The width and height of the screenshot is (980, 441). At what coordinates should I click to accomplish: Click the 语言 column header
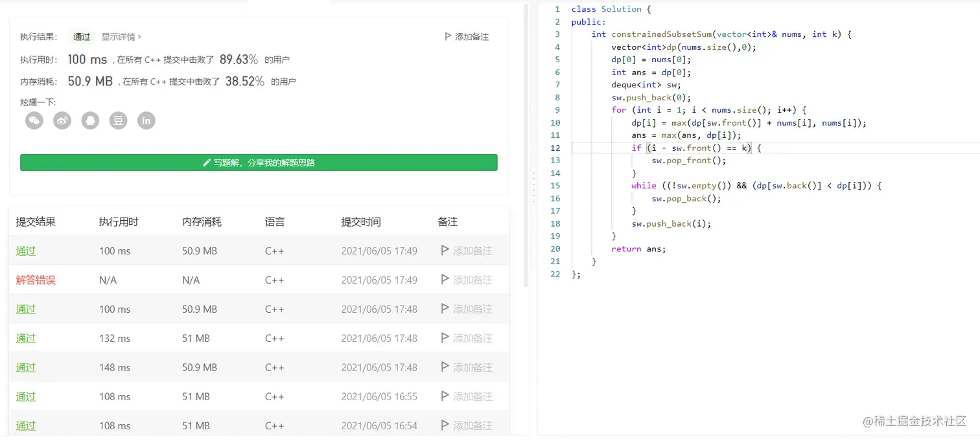click(x=275, y=221)
